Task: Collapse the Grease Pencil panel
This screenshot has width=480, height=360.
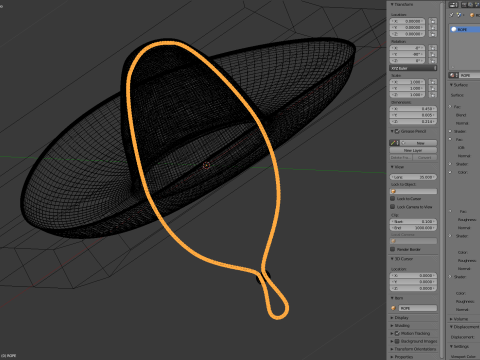Action: pyautogui.click(x=392, y=131)
